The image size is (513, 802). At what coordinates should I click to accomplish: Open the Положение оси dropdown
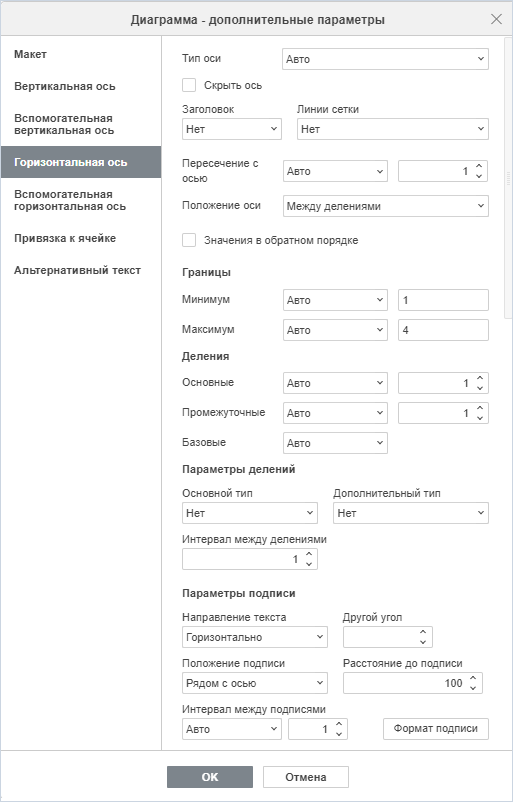click(386, 206)
